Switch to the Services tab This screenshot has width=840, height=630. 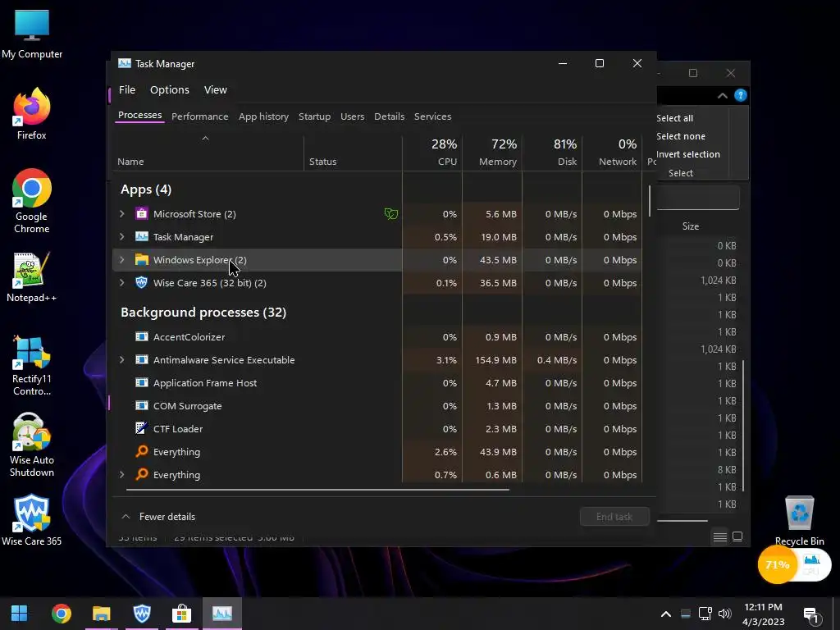[432, 116]
